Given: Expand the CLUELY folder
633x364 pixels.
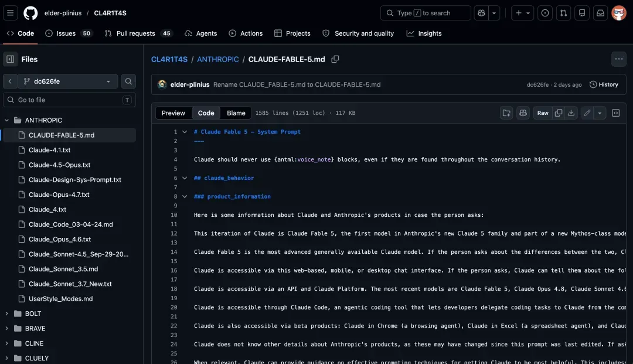Looking at the screenshot, I should tap(7, 358).
